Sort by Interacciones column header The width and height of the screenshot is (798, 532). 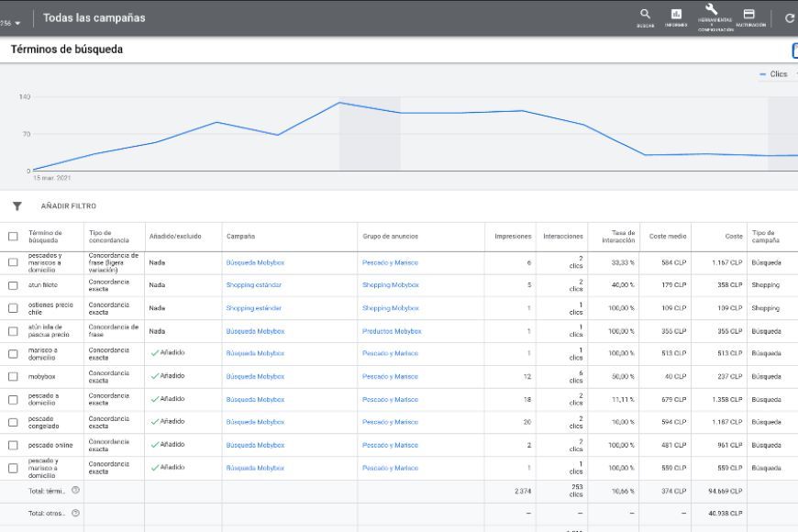[563, 237]
